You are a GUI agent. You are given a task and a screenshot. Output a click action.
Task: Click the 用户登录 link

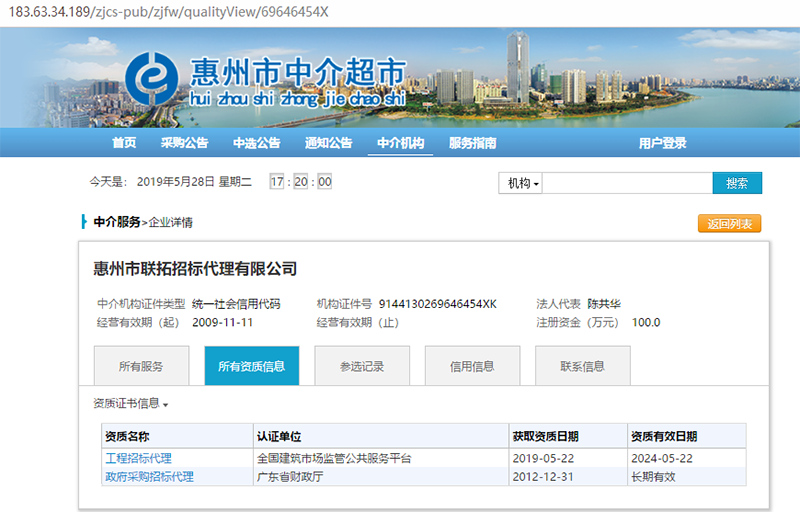662,143
